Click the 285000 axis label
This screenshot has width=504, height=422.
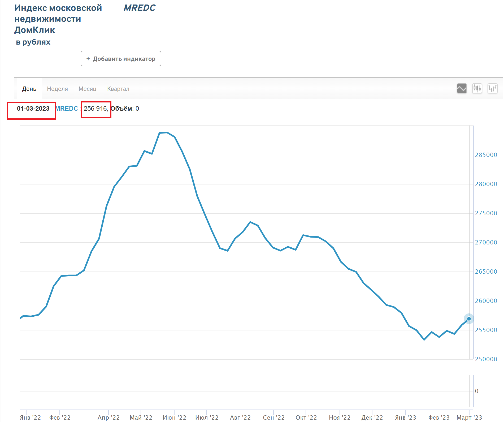pos(486,155)
